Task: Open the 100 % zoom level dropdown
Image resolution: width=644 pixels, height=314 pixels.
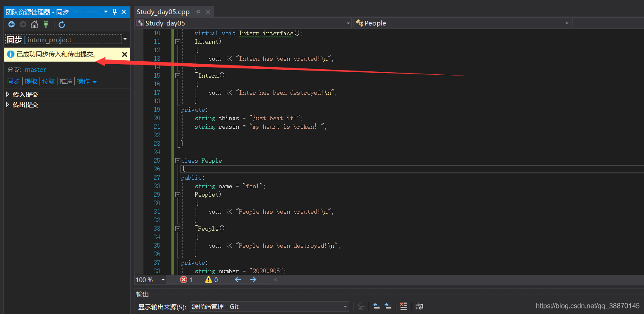Action: coord(163,280)
